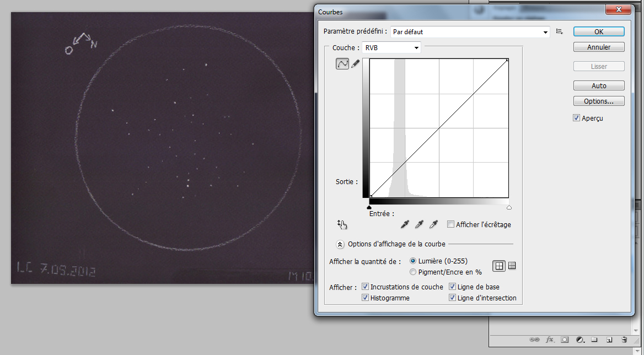Open the Couche RVB channel dropdown

coord(391,47)
